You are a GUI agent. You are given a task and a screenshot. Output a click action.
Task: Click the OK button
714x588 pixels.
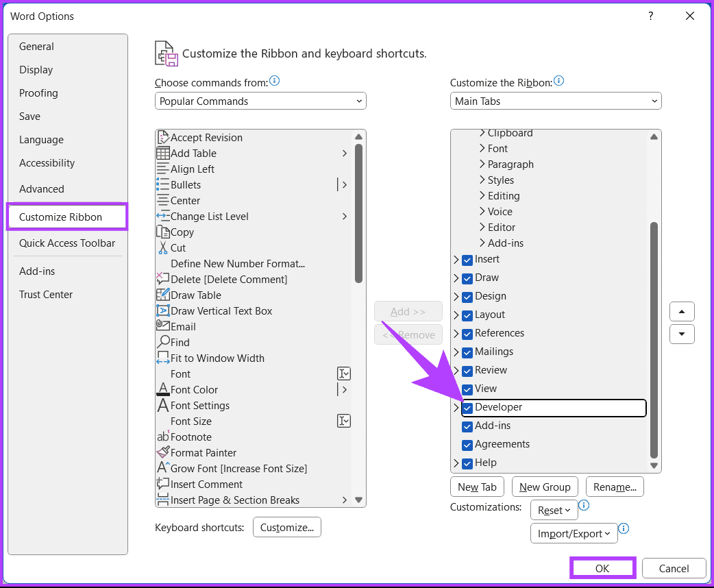click(x=602, y=568)
